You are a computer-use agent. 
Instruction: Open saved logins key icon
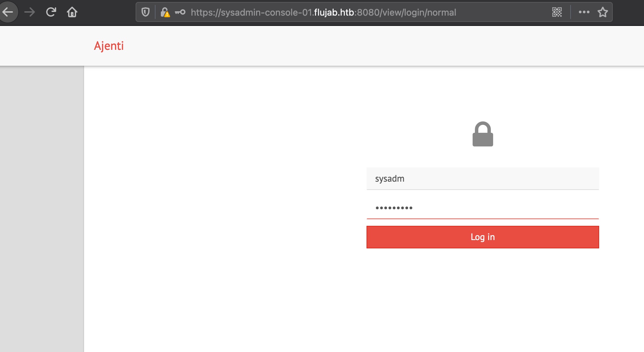180,12
